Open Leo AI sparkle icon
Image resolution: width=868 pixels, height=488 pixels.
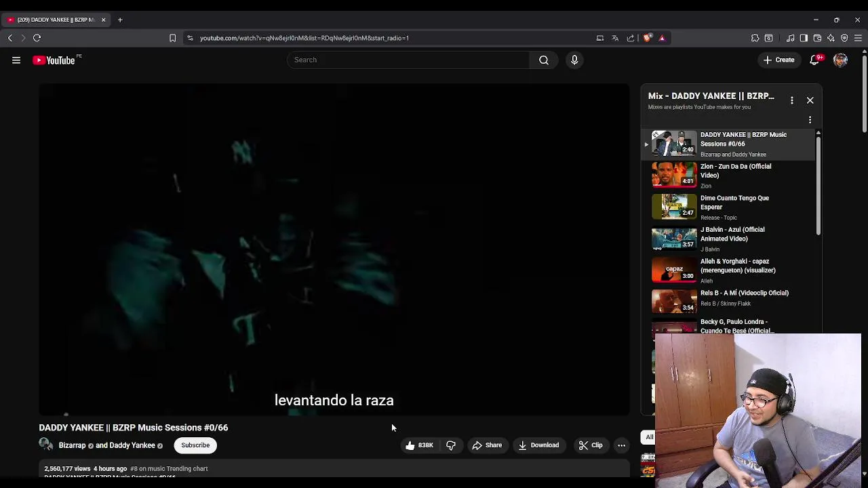[831, 38]
